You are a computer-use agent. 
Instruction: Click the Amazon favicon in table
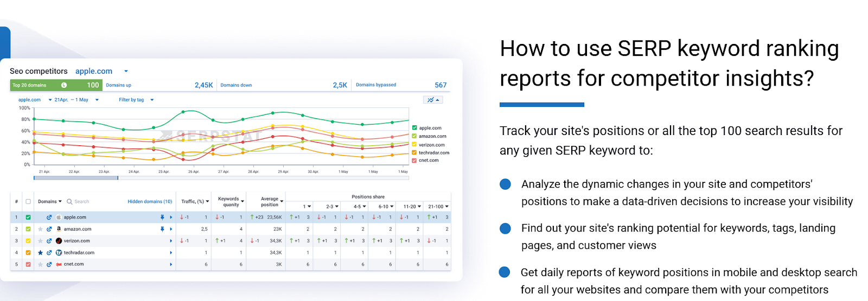click(x=59, y=229)
